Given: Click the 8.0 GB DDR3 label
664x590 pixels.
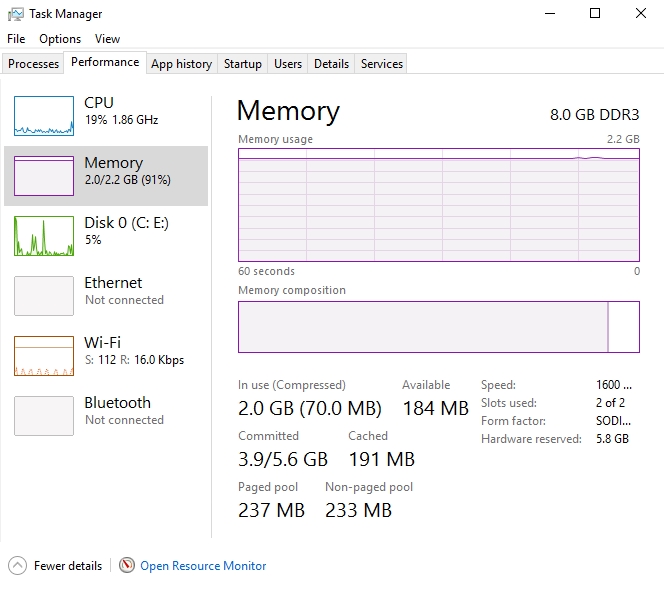Looking at the screenshot, I should point(595,115).
